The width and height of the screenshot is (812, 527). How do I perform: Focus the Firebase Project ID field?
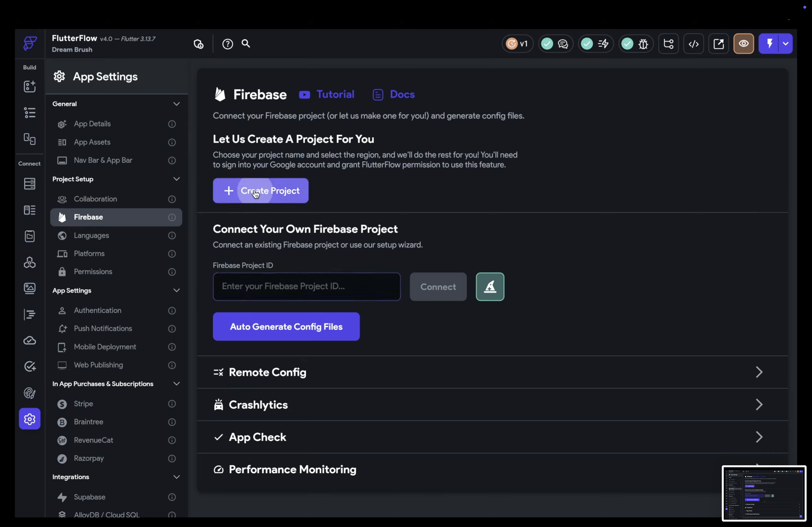307,287
